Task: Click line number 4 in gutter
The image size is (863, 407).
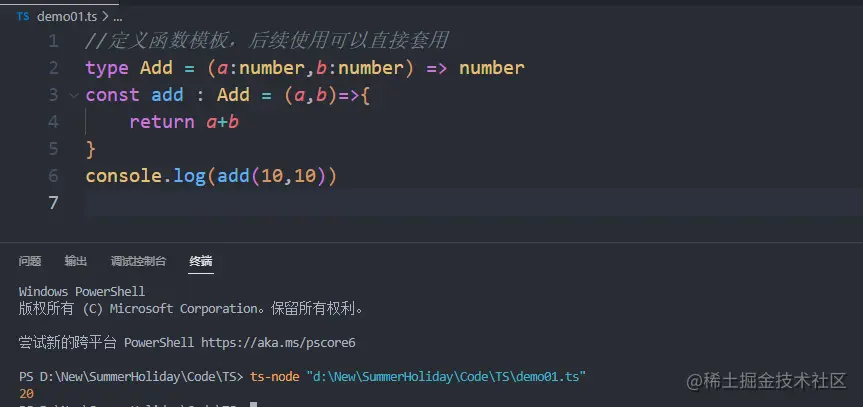Action: (x=53, y=122)
